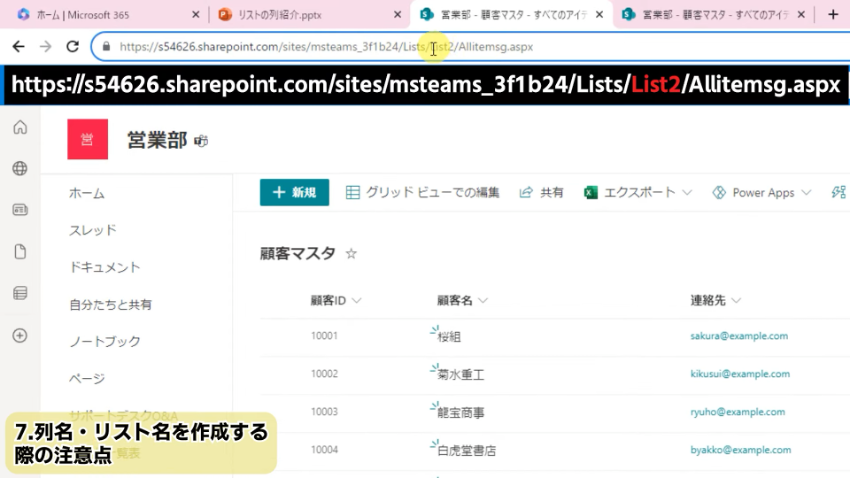Click the SharePoint home icon in the app bar
This screenshot has height=478, width=850.
[20, 127]
